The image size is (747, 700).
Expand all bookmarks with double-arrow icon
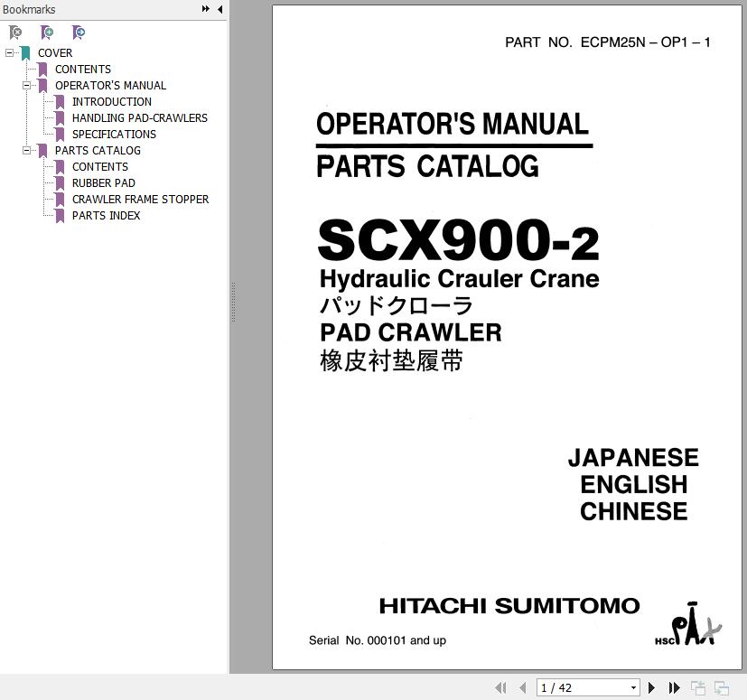[x=206, y=8]
